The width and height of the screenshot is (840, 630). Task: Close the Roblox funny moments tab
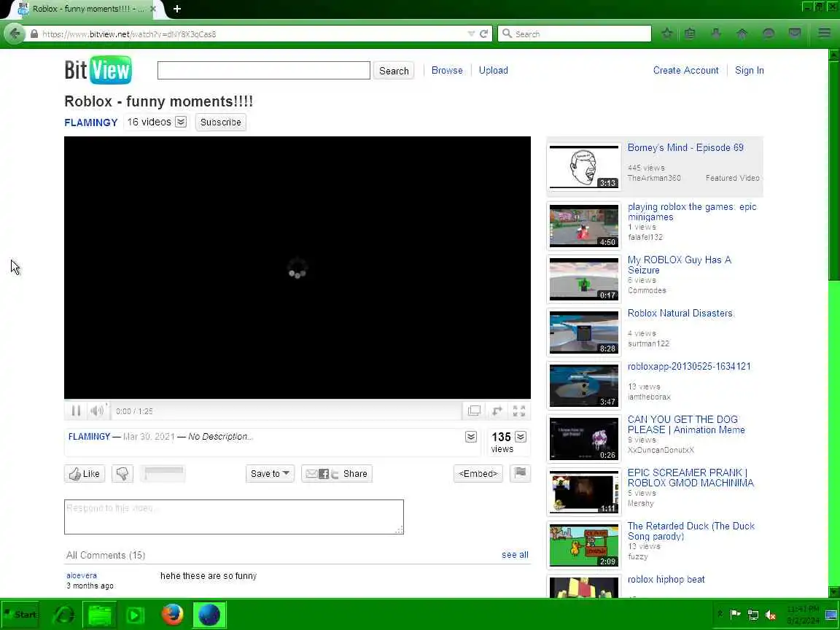[152, 9]
